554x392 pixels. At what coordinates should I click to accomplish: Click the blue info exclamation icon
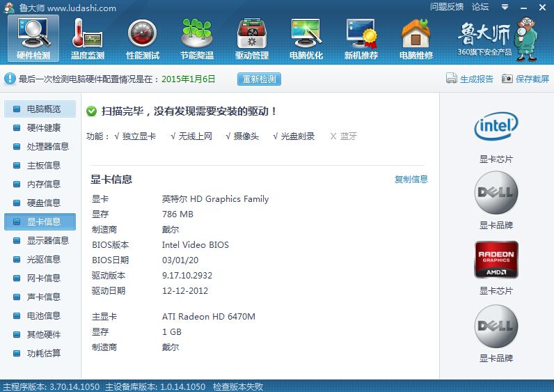[x=10, y=79]
